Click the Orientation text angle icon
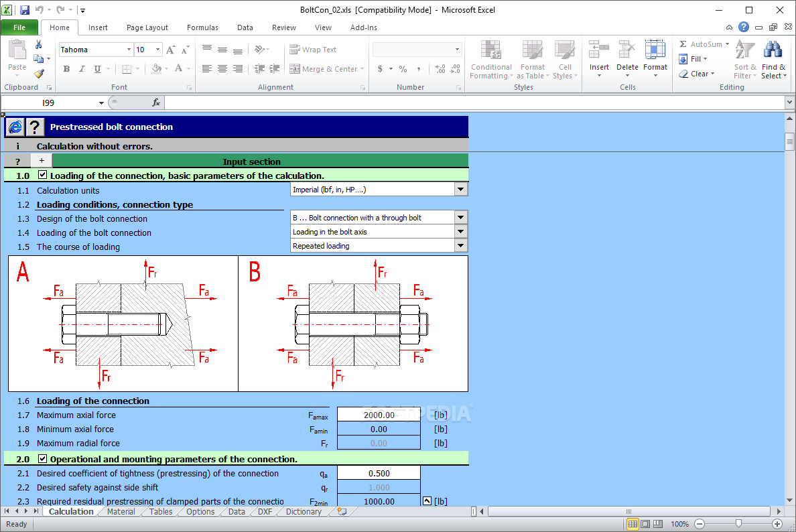Screen dimensions: 796x532 [260, 50]
